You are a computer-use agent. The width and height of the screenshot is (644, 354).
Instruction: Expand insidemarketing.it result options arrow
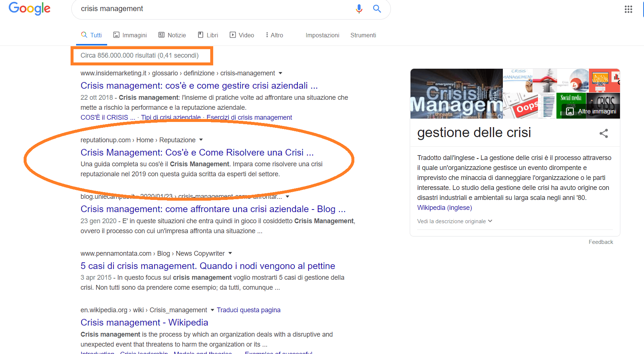pos(280,73)
